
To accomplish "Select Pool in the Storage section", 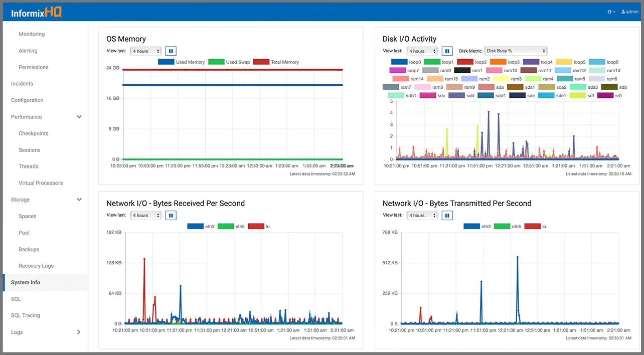I will 24,233.
